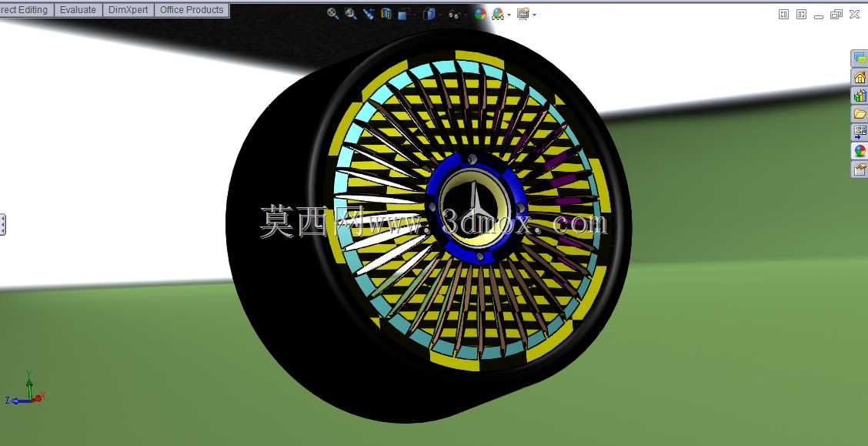Click the Zoom to Fit icon
Viewport: 868px width, 446px height.
point(332,14)
